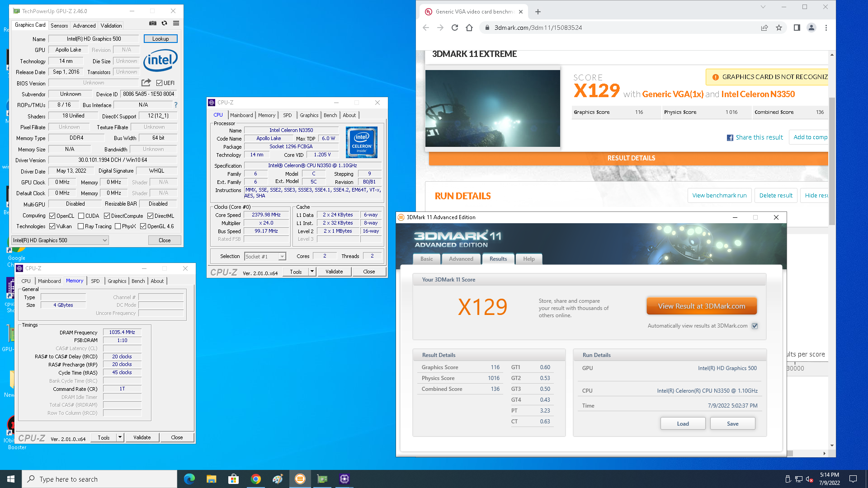The width and height of the screenshot is (868, 488).
Task: Open the Mainboard tab in CPU-Z CPU window
Action: point(241,115)
